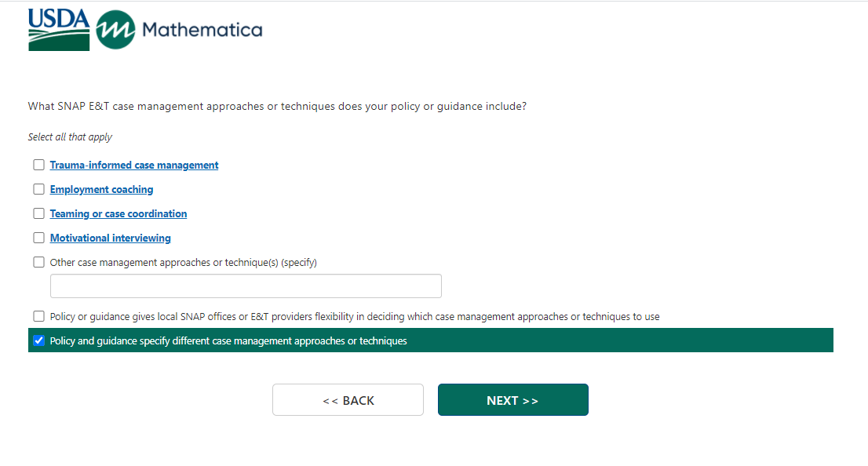
Task: Open the Employment coaching definition link
Action: pyautogui.click(x=101, y=189)
